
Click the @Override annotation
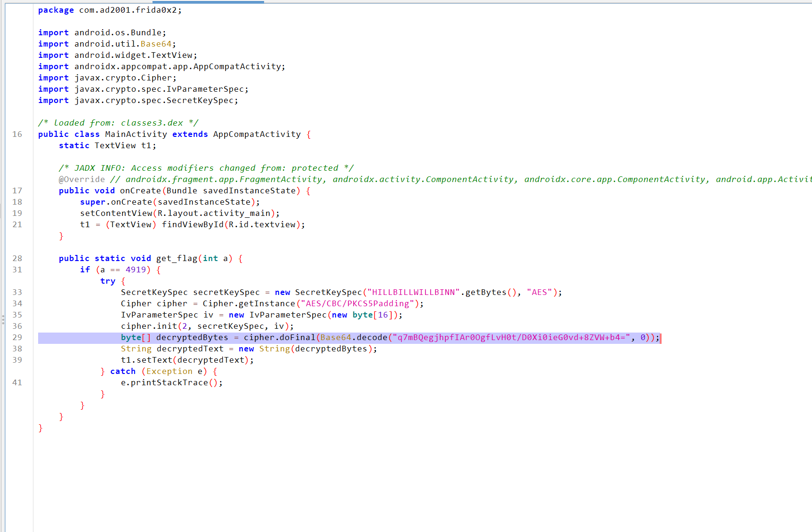[x=82, y=179]
